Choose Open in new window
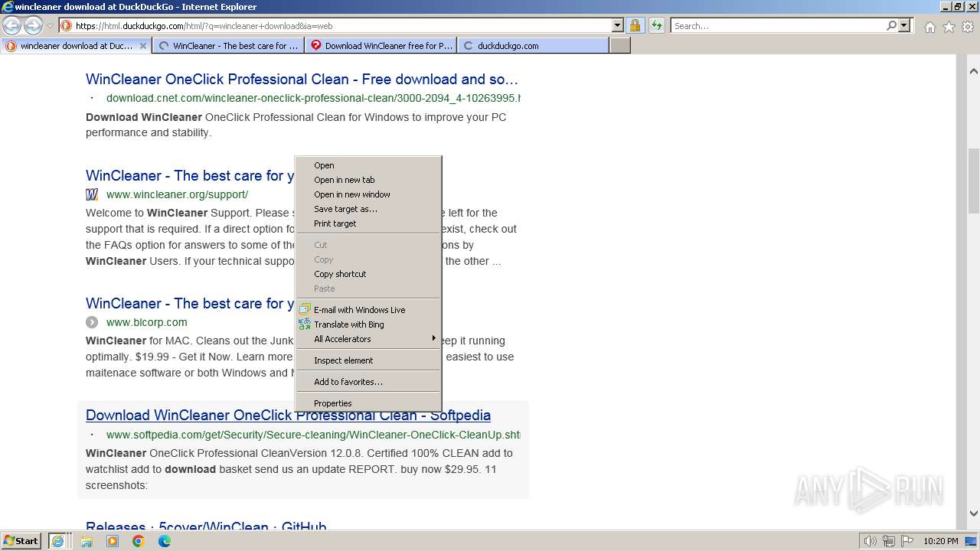Viewport: 980px width, 551px height. tap(368, 194)
